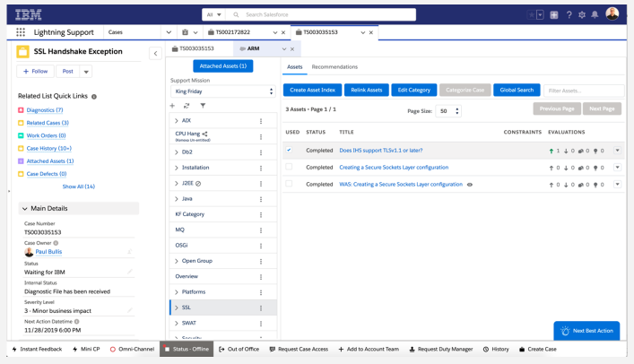This screenshot has height=364, width=634.
Task: Open the App Launcher grid icon
Action: [21, 32]
